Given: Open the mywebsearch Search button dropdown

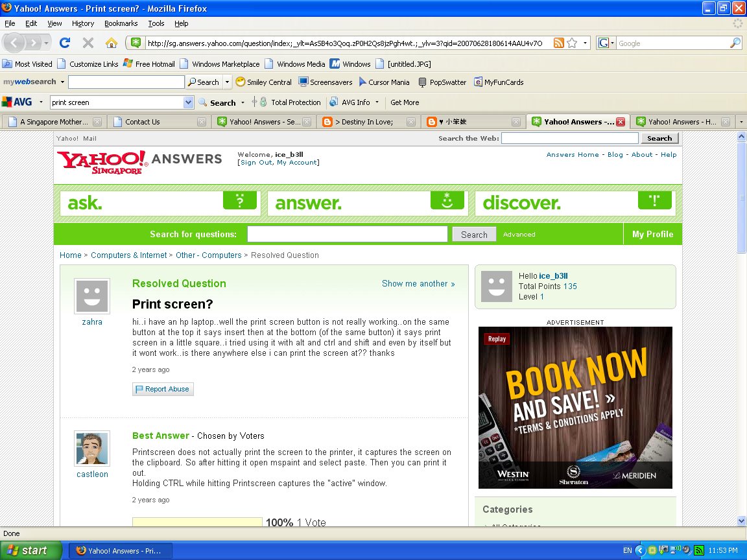Looking at the screenshot, I should tap(227, 82).
